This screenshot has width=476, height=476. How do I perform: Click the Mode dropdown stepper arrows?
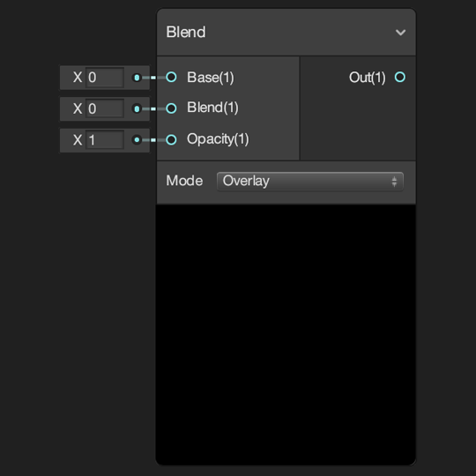(x=394, y=182)
